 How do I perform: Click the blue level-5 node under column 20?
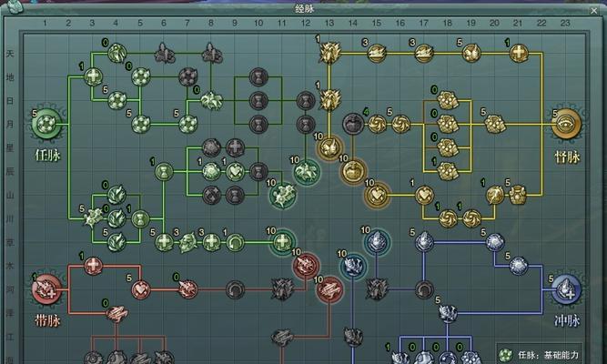point(494,242)
